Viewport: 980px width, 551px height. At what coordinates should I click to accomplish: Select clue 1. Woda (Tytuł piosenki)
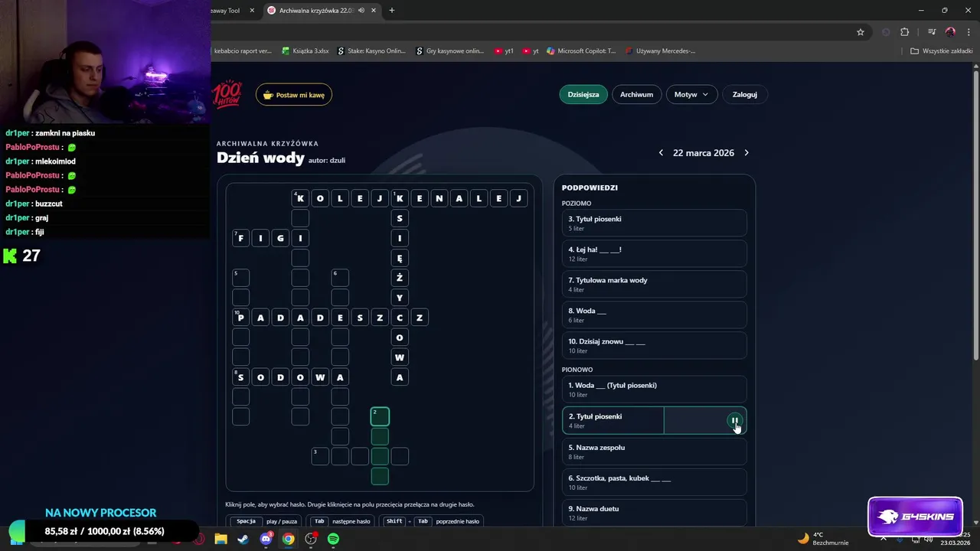(654, 390)
